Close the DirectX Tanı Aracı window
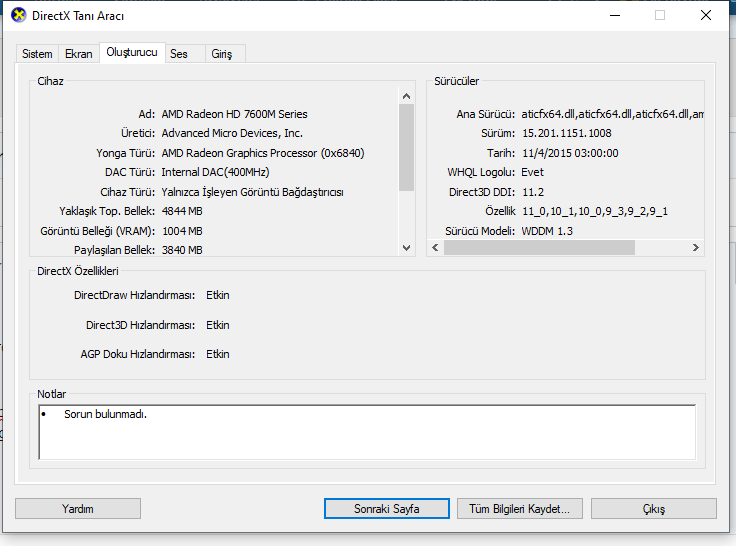736x546 pixels. pyautogui.click(x=705, y=15)
